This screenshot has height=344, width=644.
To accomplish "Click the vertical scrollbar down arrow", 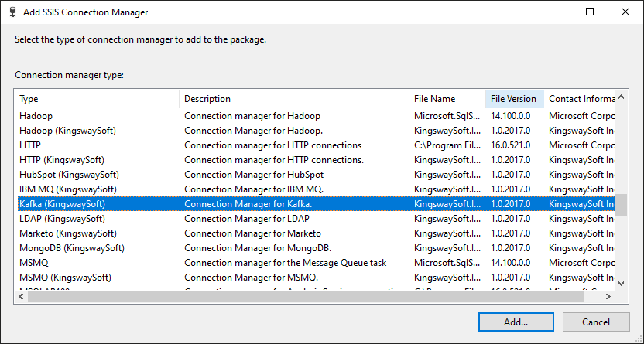I will [x=622, y=284].
